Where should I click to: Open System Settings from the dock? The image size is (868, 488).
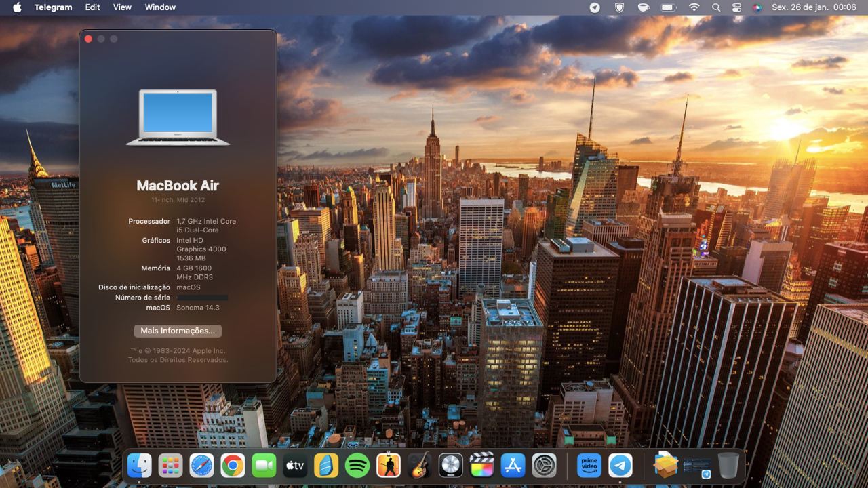[545, 466]
